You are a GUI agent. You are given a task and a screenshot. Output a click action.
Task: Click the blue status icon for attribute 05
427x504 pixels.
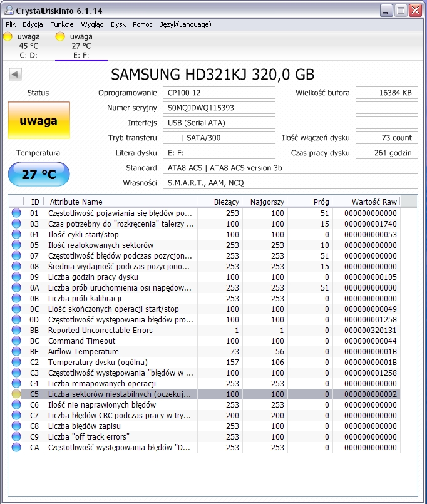tap(16, 245)
